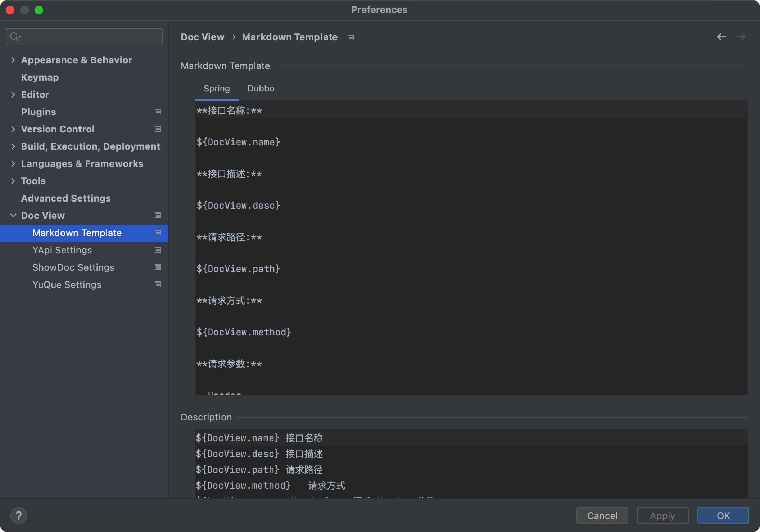Image resolution: width=760 pixels, height=532 pixels.
Task: Click the project-level icon beside YuQue Settings
Action: pos(158,284)
